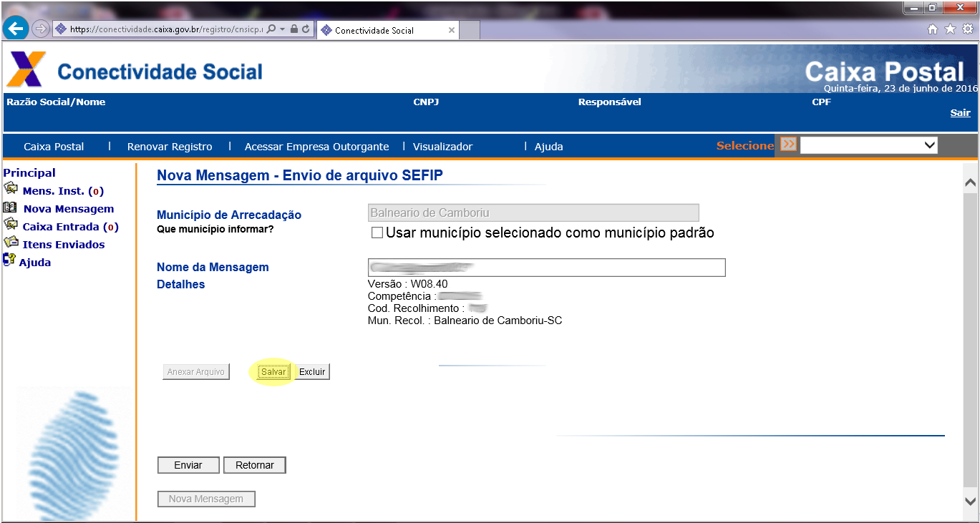Screen dimensions: 980x523
Task: Open Nova Mensagem sidebar link
Action: coord(69,209)
